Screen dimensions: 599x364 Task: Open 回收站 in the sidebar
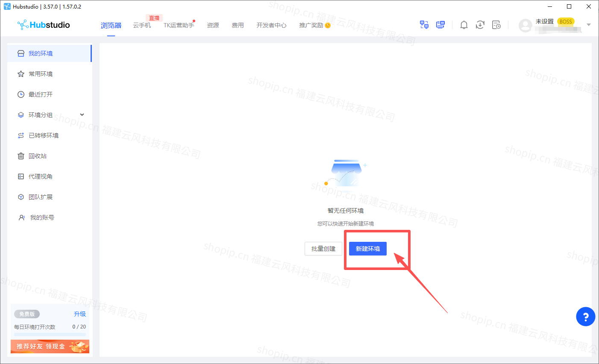click(x=50, y=156)
